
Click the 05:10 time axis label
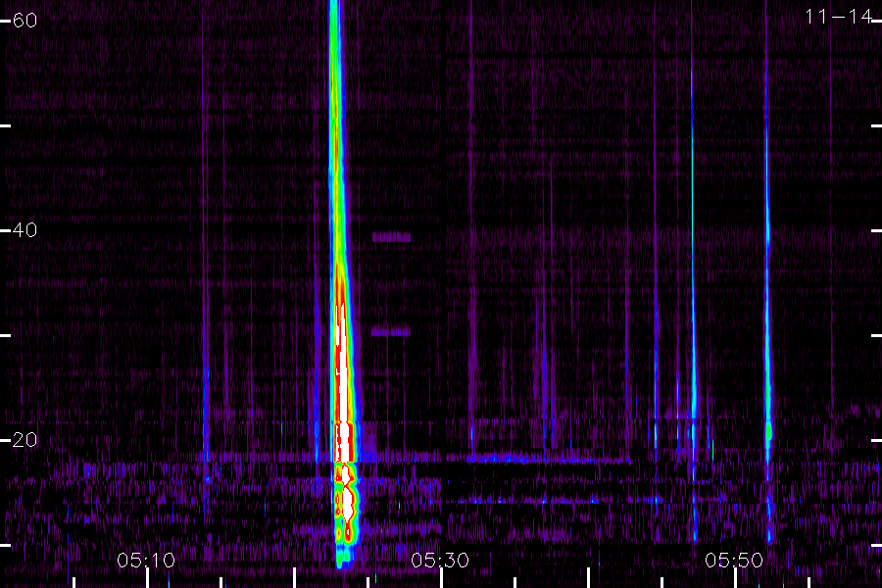pos(146,560)
